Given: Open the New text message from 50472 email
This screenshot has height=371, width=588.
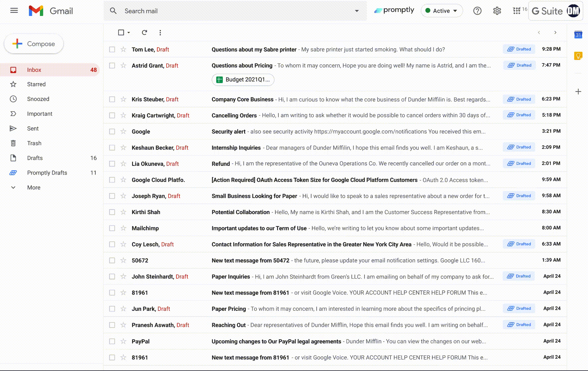Looking at the screenshot, I should click(x=335, y=261).
